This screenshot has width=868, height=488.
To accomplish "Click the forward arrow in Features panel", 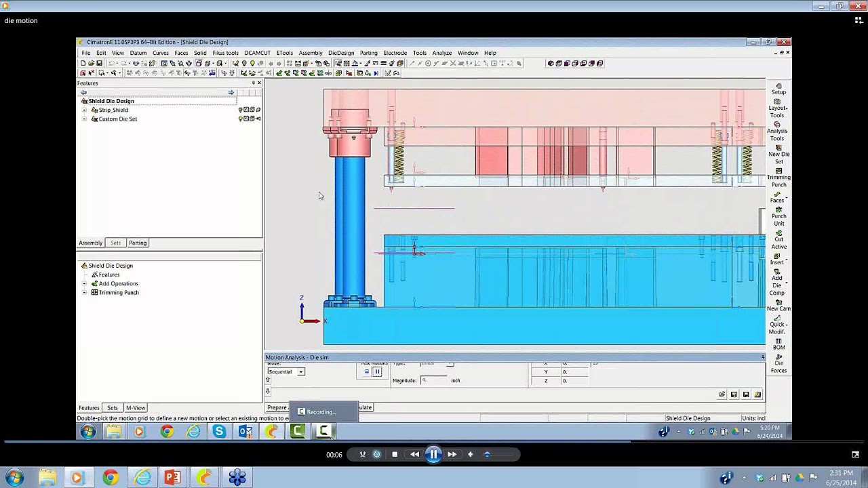I will click(x=231, y=92).
